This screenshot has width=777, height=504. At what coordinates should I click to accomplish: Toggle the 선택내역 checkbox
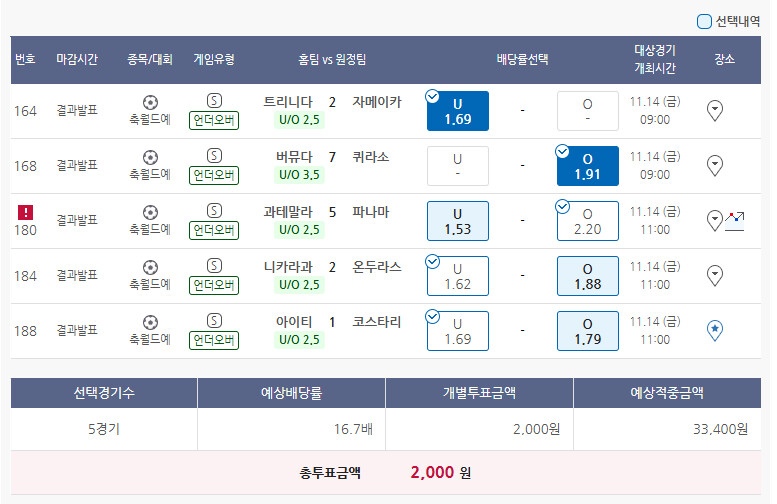tap(704, 21)
